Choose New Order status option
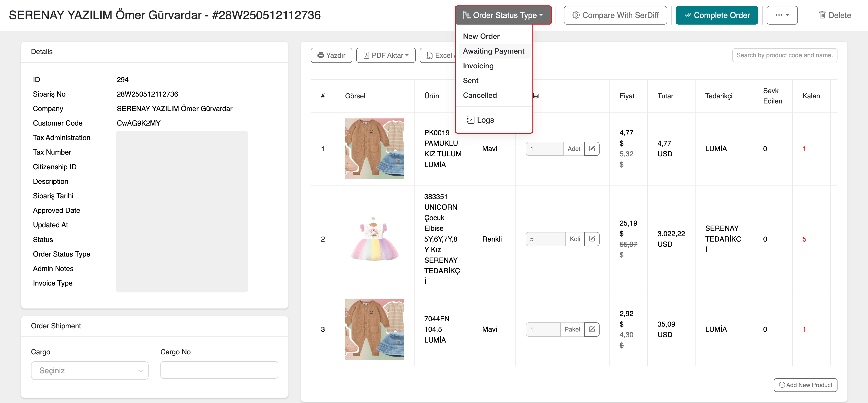Image resolution: width=868 pixels, height=403 pixels. 481,36
